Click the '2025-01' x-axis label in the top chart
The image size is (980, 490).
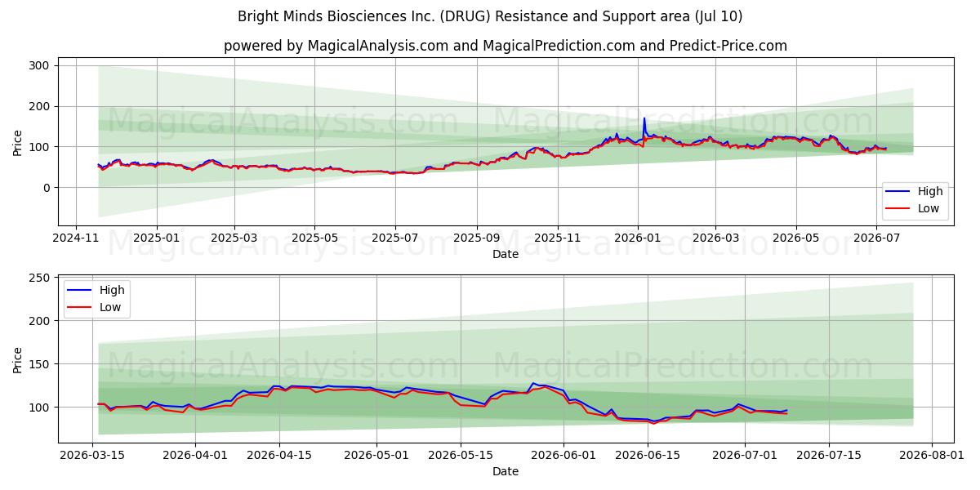156,238
